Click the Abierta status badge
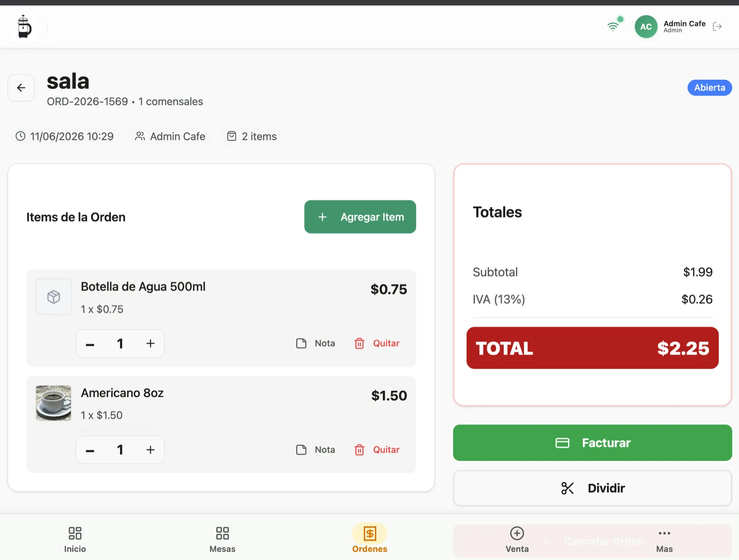 pos(709,88)
